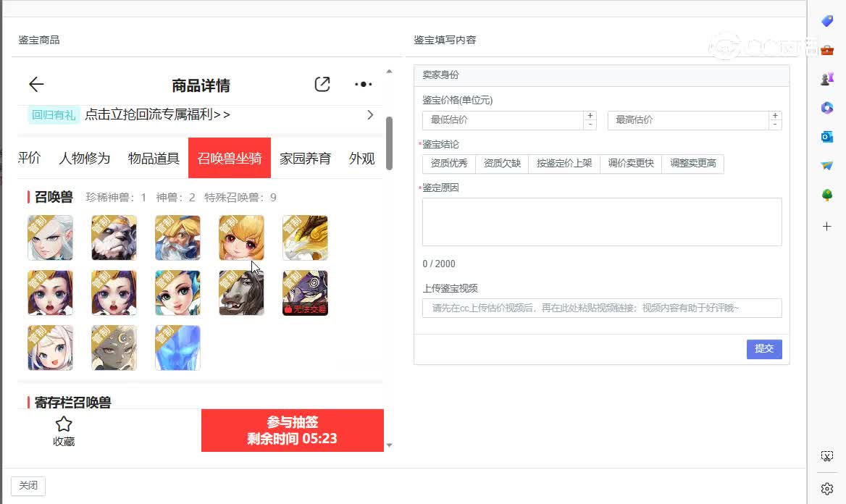Click the 最低估价 input field
846x504 pixels.
503,120
